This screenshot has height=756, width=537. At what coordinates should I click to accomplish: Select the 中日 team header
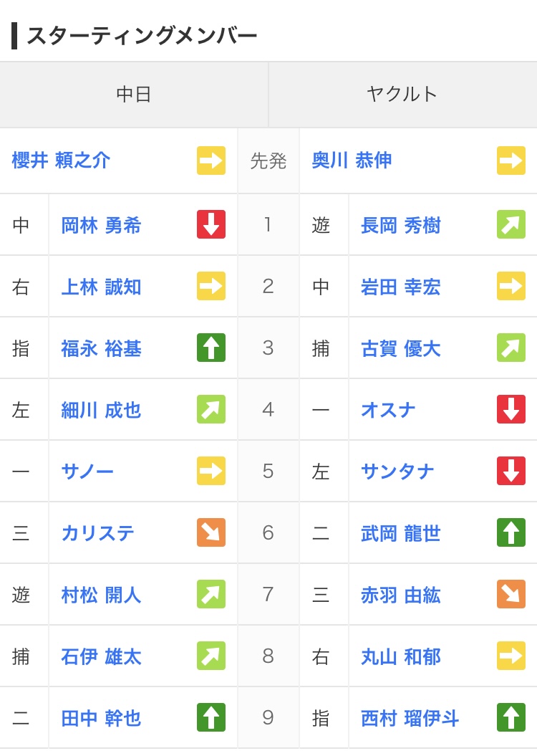tap(134, 95)
